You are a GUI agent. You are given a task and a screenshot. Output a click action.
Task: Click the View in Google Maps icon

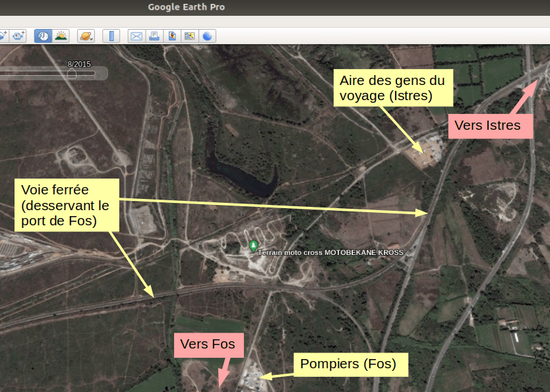pyautogui.click(x=189, y=36)
